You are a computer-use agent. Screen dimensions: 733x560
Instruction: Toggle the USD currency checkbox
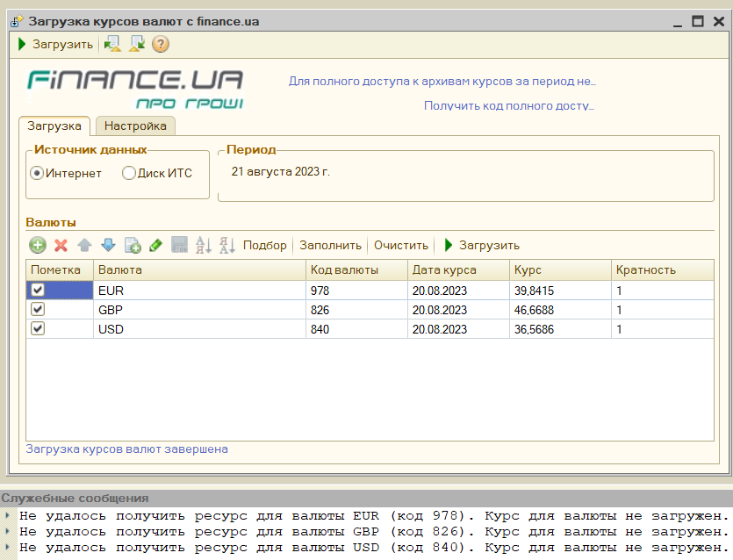38,328
